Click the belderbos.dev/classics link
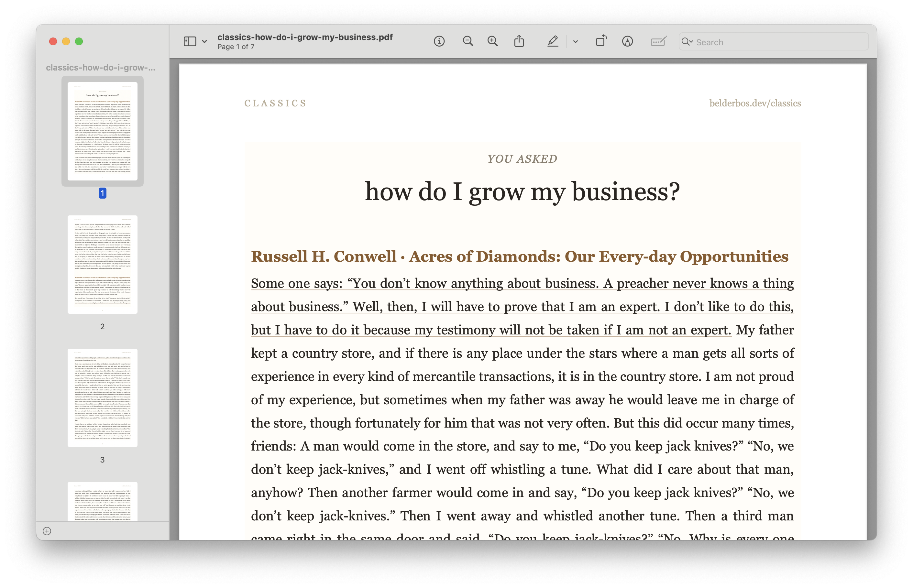913x588 pixels. (755, 103)
